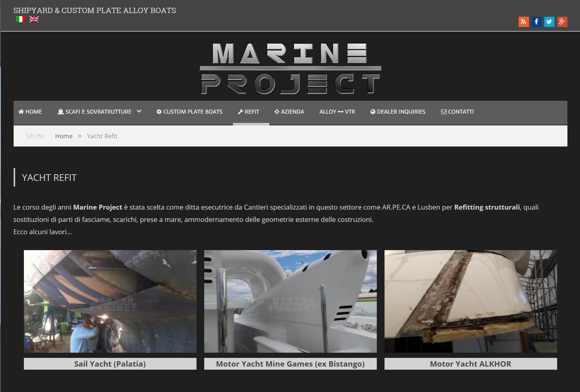Viewport: 580px width, 392px height.
Task: Expand the Scafi e Sovratrutture dropdown arrow
Action: (139, 111)
